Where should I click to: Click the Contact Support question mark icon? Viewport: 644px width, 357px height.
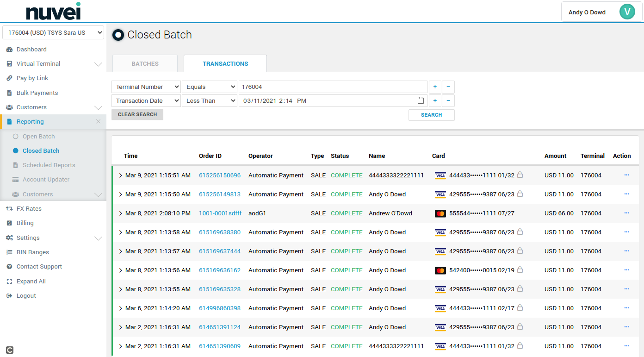point(9,267)
